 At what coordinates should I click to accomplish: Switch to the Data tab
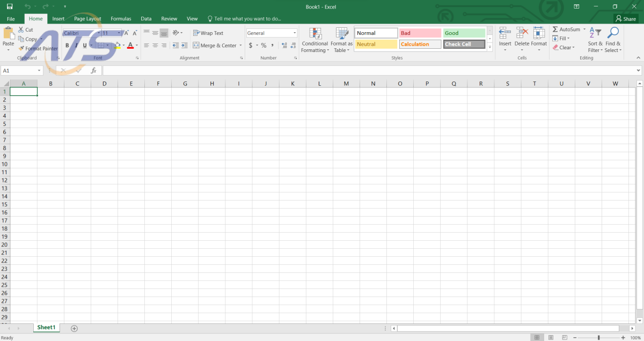146,19
